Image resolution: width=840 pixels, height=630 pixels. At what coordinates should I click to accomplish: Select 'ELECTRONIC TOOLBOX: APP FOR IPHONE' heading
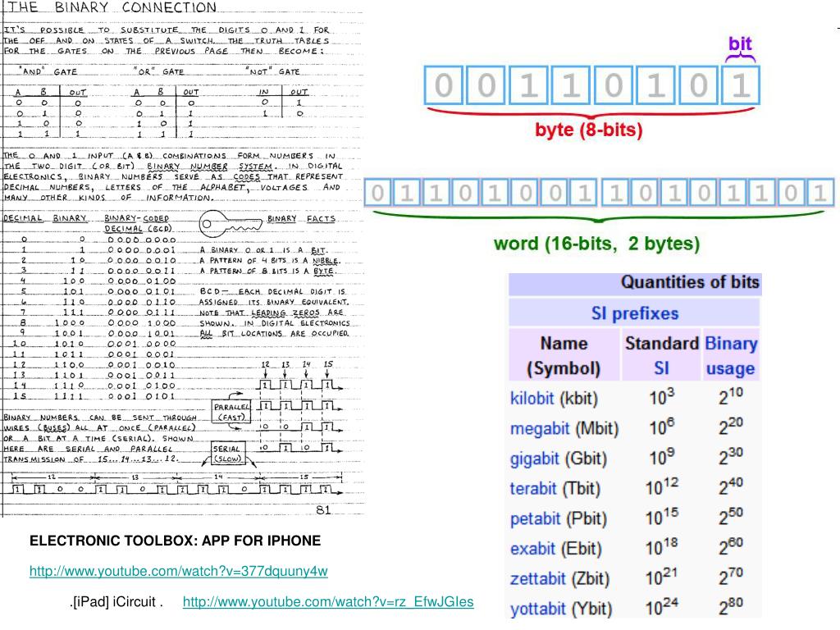(176, 541)
